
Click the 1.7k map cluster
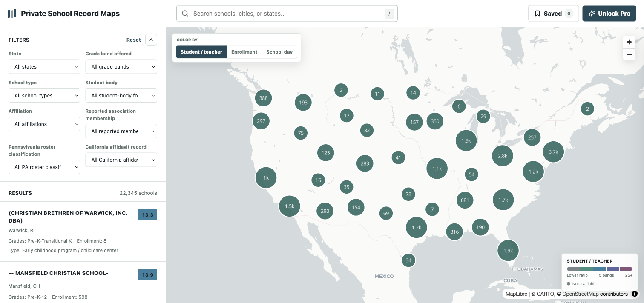503,200
